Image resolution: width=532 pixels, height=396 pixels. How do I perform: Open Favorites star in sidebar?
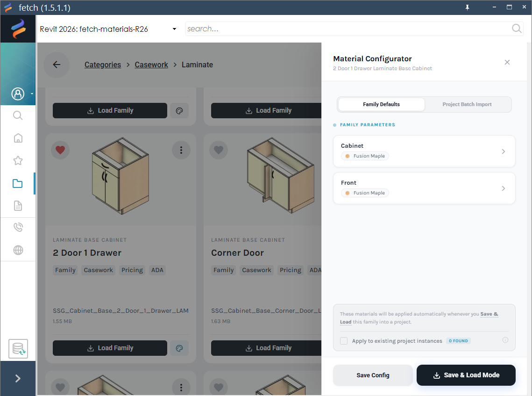coord(18,160)
